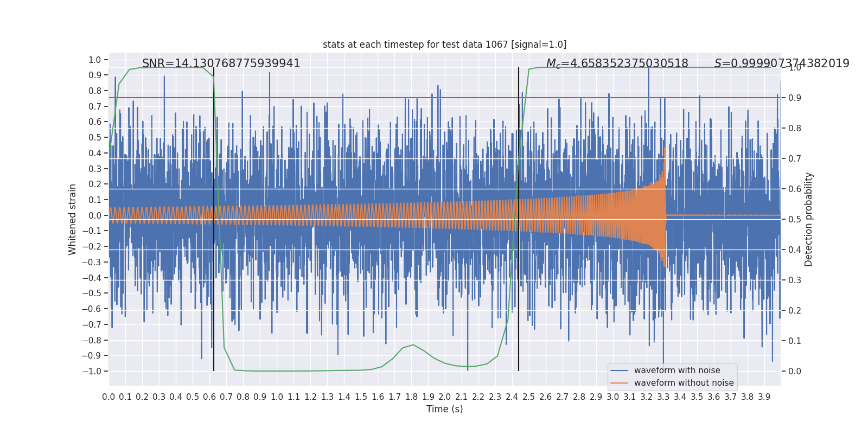
Task: Click the 3.9 tick on the Time axis
Action: pos(764,397)
